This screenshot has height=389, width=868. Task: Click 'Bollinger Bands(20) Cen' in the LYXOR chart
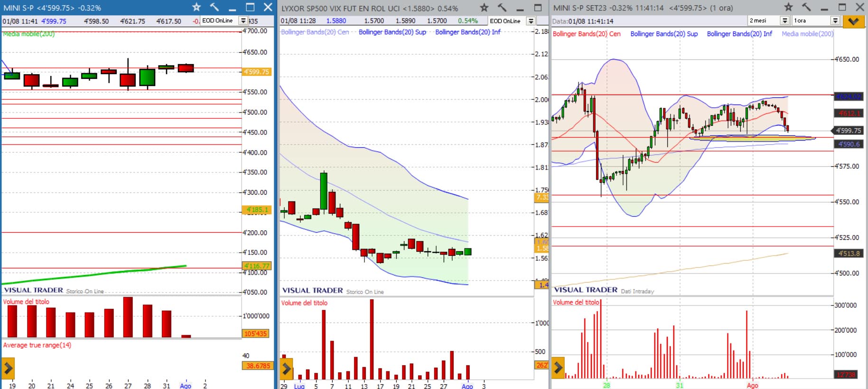(315, 32)
